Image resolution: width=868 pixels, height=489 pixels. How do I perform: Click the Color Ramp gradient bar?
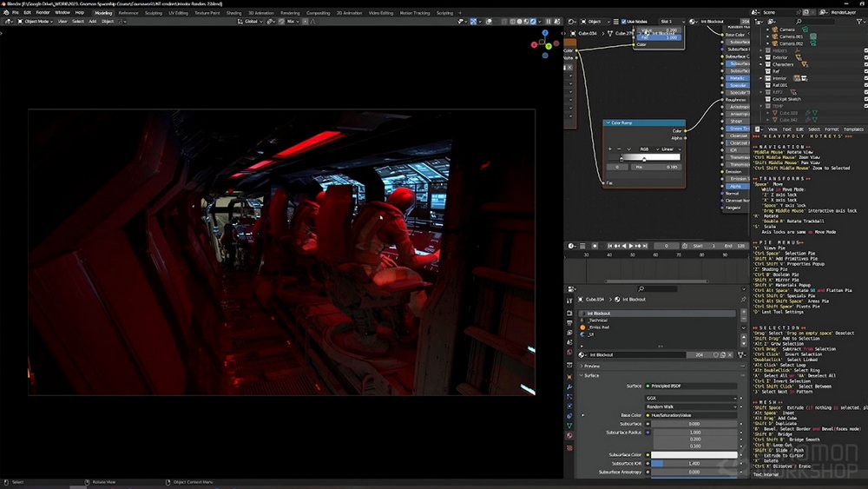[644, 158]
